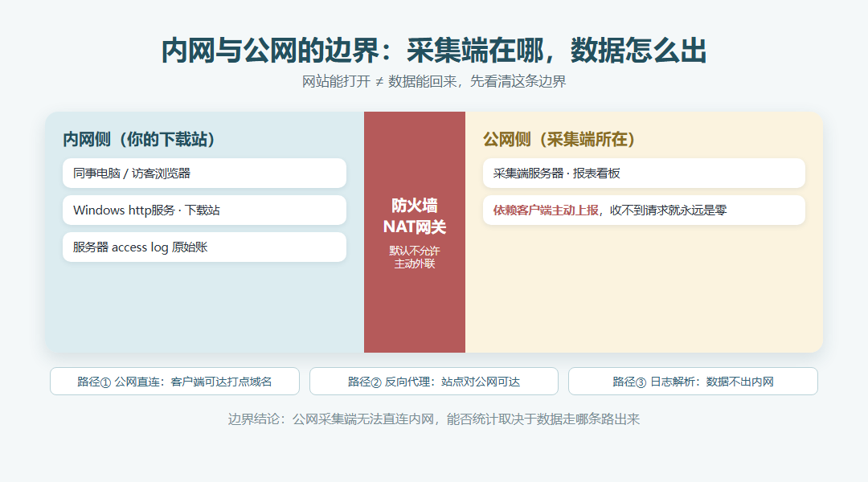
Task: Click the 边界结论 footer sentence
Action: 433,419
